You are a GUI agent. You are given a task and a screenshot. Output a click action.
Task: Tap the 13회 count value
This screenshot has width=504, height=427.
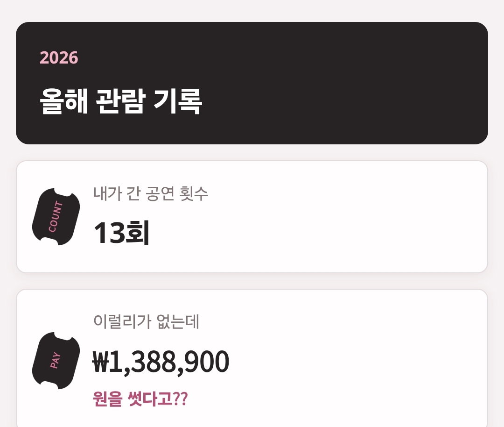click(x=121, y=233)
